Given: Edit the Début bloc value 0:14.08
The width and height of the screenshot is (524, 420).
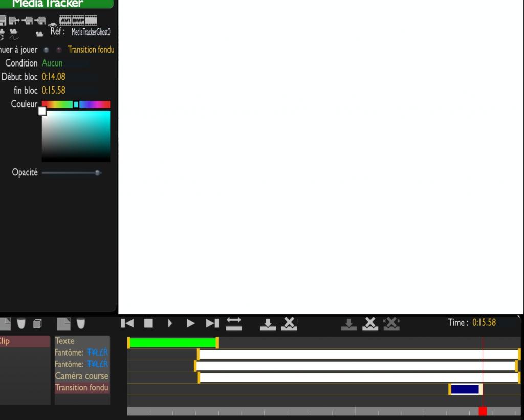Looking at the screenshot, I should coord(53,77).
